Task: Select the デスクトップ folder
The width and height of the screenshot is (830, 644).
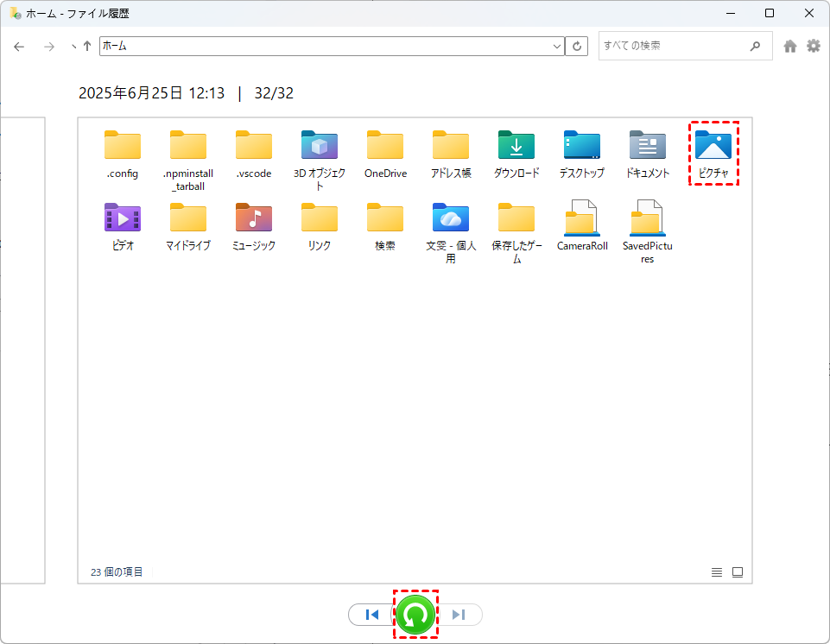Action: click(581, 153)
